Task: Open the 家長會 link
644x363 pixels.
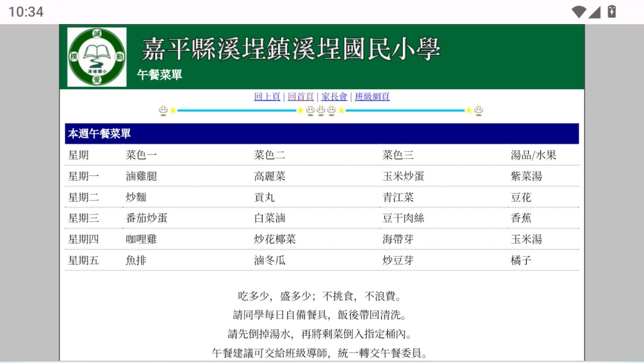Action: (334, 97)
